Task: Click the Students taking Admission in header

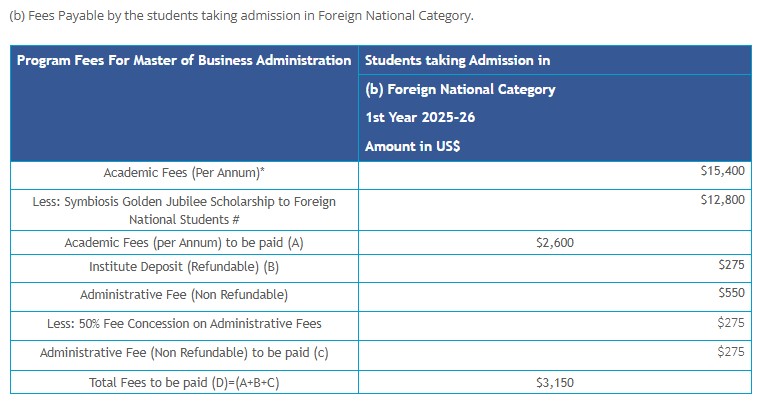Action: pyautogui.click(x=457, y=60)
